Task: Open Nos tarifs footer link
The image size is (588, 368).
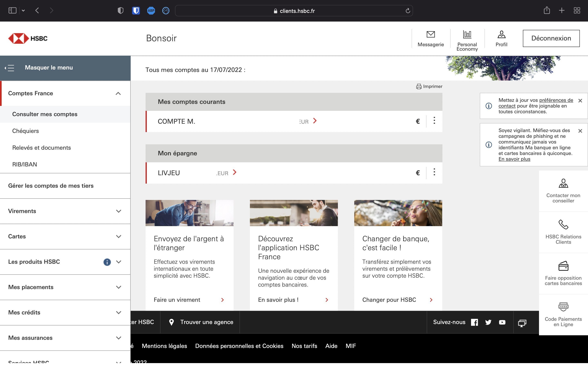Action: pos(304,346)
